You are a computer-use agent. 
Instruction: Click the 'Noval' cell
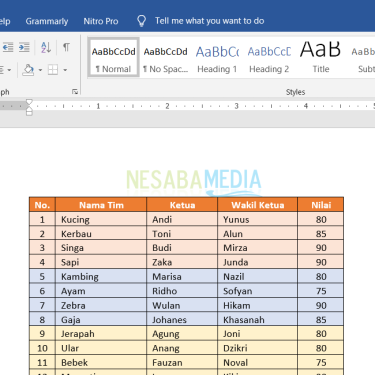257,362
